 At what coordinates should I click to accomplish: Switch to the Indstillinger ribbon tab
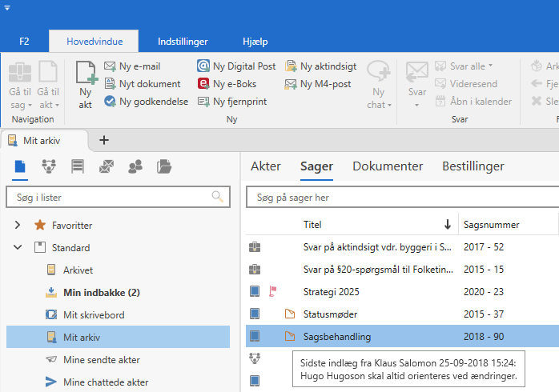coord(183,41)
